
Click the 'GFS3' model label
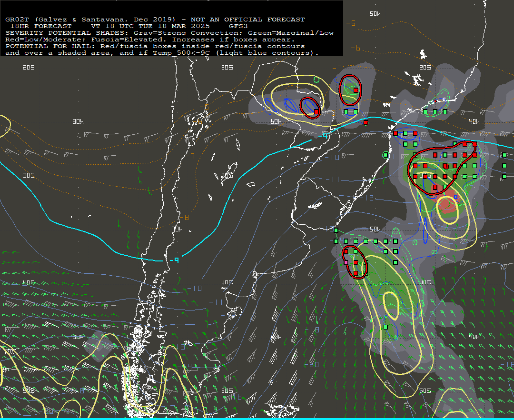point(238,26)
